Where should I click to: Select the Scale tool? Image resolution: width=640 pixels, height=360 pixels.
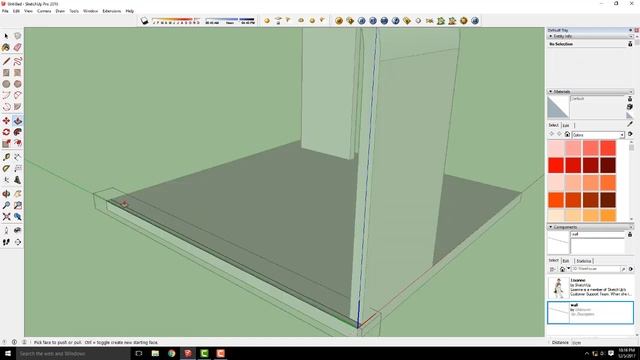pos(6,143)
